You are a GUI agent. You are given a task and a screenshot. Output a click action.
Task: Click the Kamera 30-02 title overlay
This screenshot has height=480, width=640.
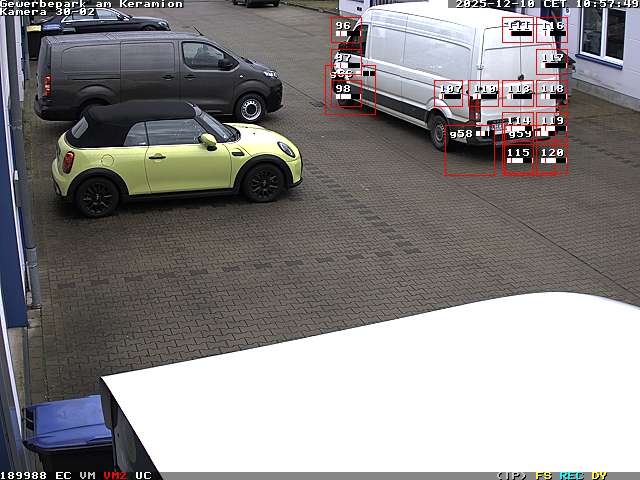tap(48, 12)
